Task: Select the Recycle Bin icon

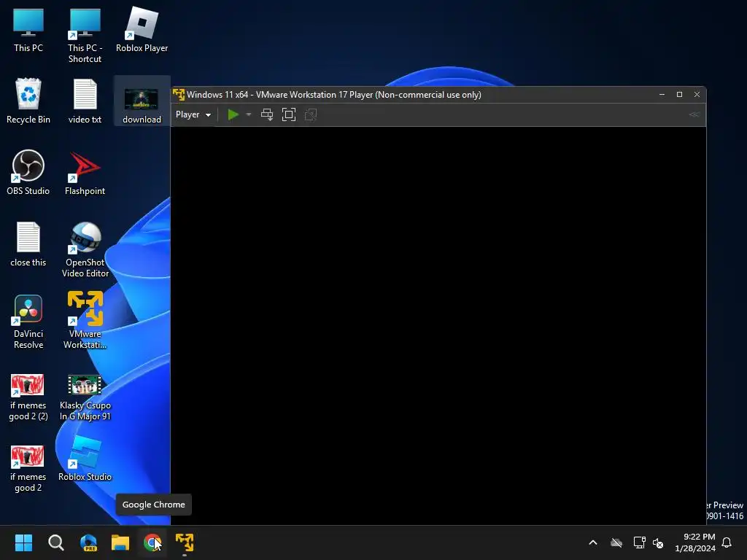Action: click(x=28, y=101)
